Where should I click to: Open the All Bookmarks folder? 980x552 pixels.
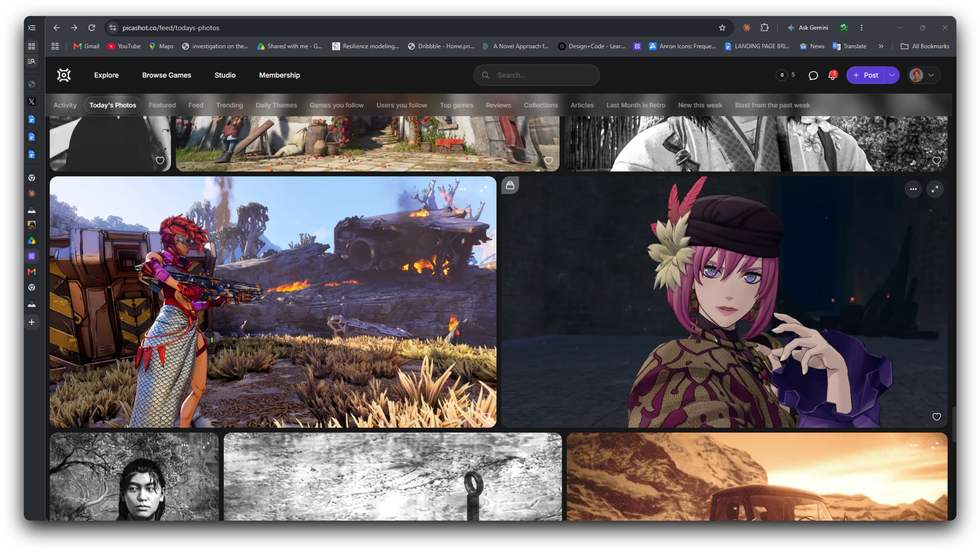click(924, 46)
